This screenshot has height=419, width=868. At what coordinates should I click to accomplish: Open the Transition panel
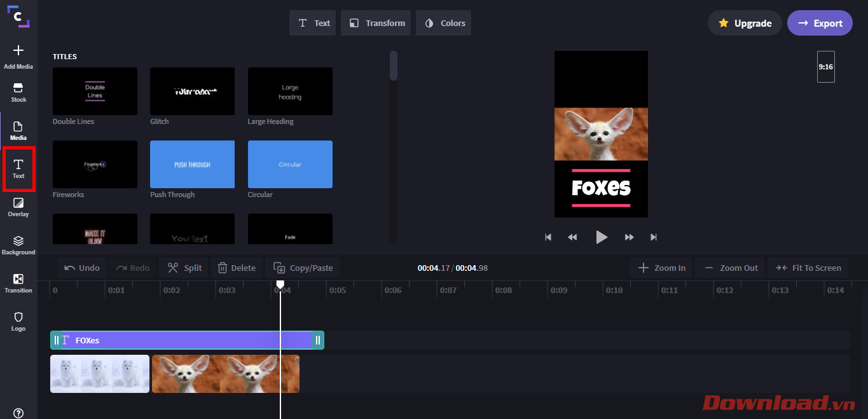(x=18, y=283)
